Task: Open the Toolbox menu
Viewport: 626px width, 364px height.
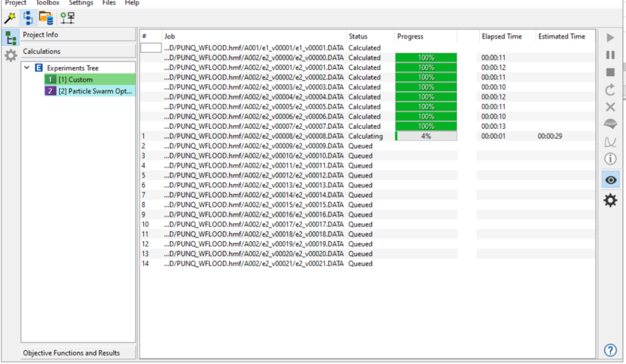Action: (48, 3)
